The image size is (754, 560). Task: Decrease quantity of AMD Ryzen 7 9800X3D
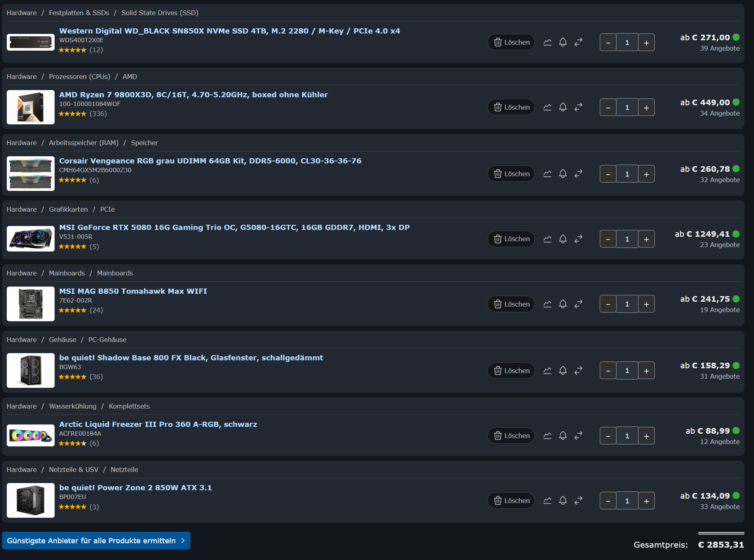608,107
